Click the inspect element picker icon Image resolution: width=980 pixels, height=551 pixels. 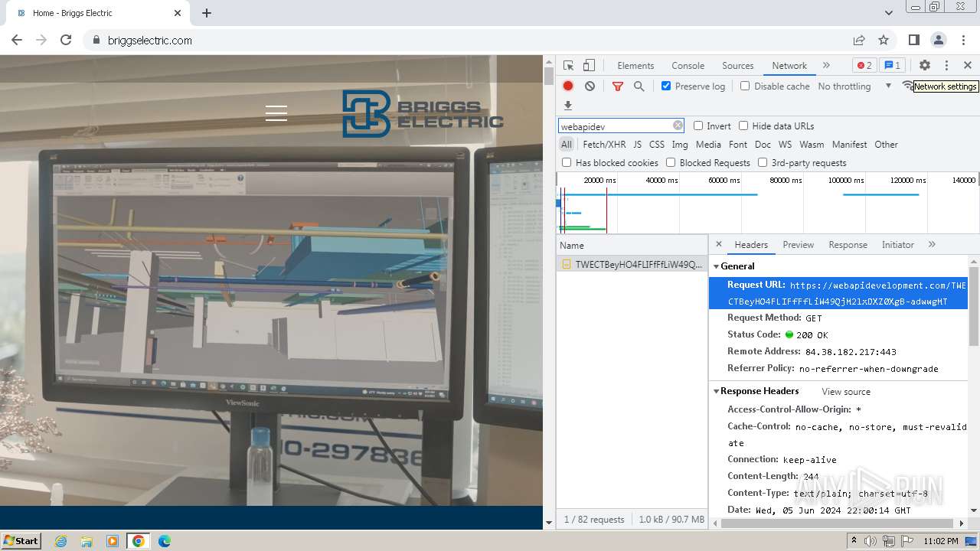568,66
